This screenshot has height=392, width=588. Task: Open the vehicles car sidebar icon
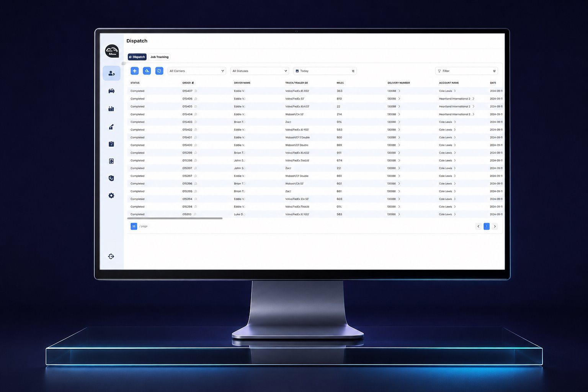[111, 91]
